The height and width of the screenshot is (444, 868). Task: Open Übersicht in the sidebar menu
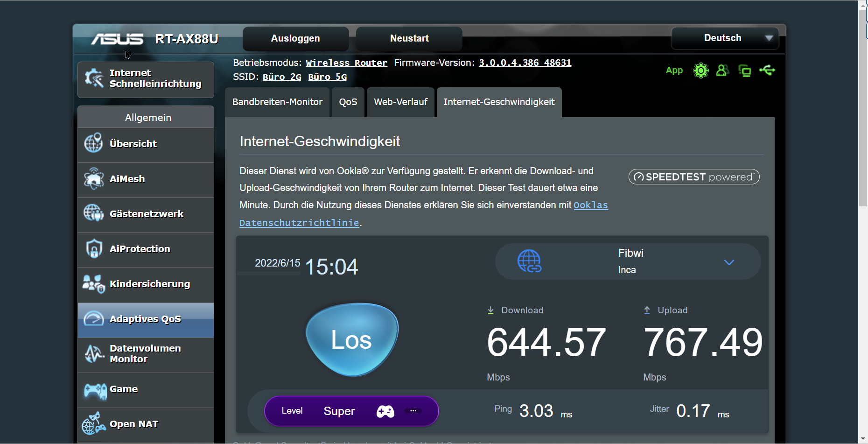tap(146, 145)
